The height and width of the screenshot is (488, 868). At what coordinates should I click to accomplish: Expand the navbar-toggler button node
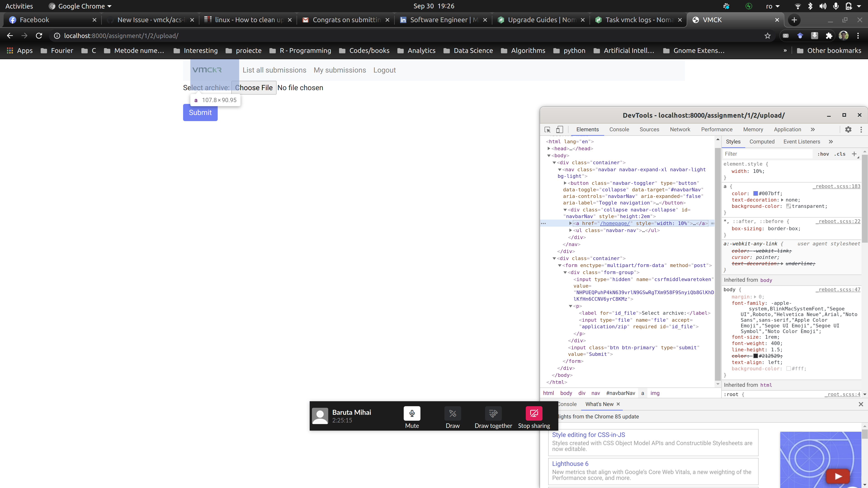coord(565,183)
